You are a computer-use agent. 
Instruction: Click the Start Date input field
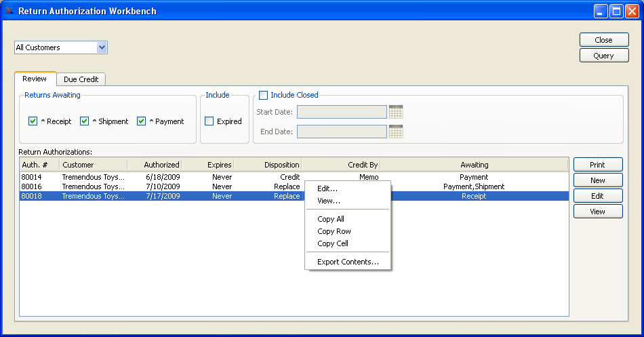341,112
